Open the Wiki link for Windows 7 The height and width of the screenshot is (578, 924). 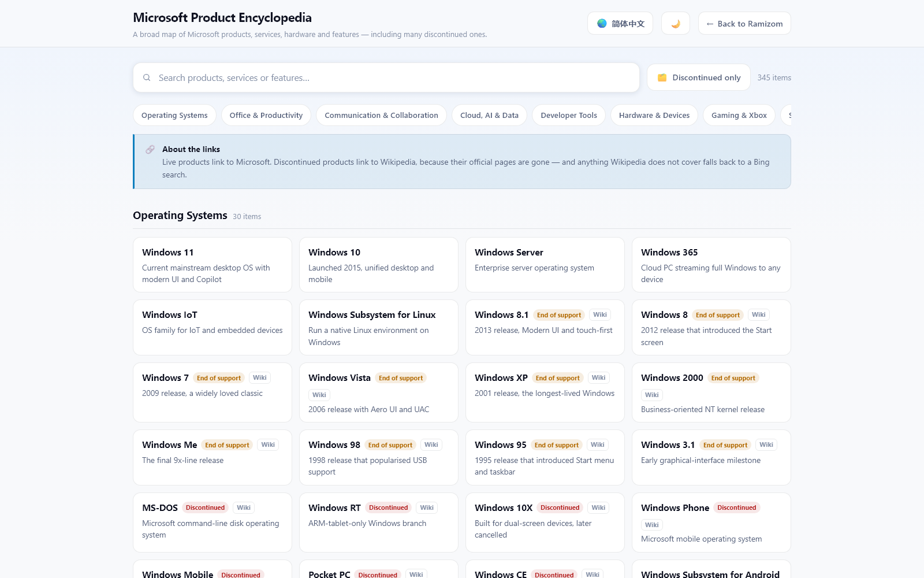click(260, 378)
